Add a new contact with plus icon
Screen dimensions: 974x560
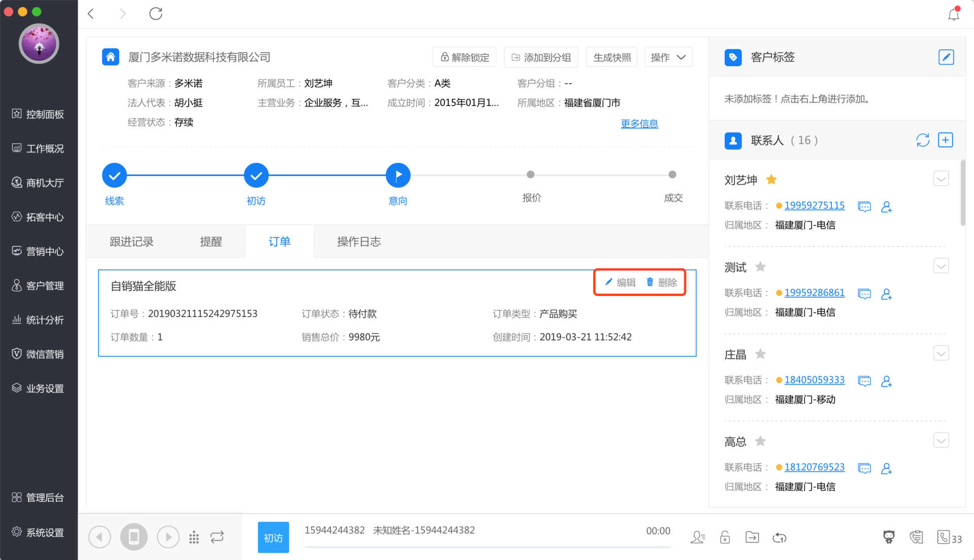pos(946,140)
